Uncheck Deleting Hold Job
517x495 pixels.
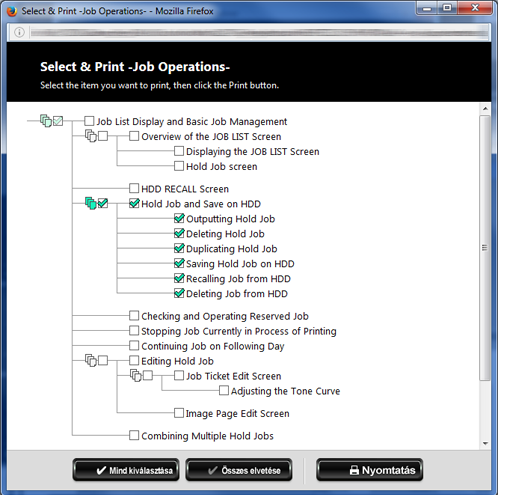coord(179,233)
